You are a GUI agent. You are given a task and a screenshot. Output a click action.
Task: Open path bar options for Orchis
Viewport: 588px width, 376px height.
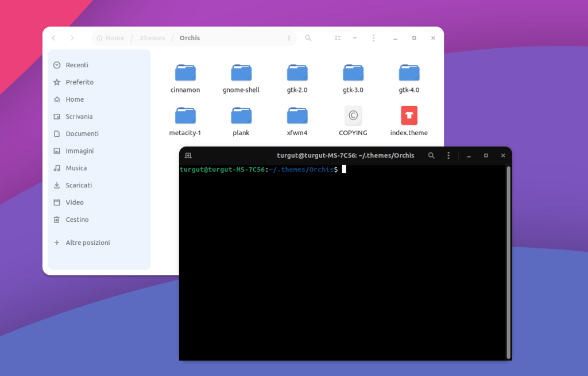coord(289,38)
